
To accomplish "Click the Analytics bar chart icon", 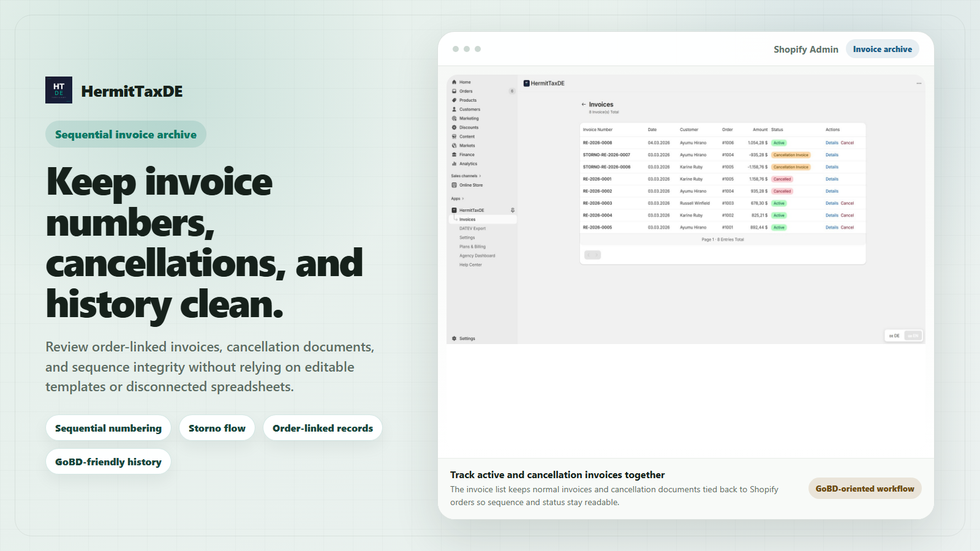I will click(454, 164).
